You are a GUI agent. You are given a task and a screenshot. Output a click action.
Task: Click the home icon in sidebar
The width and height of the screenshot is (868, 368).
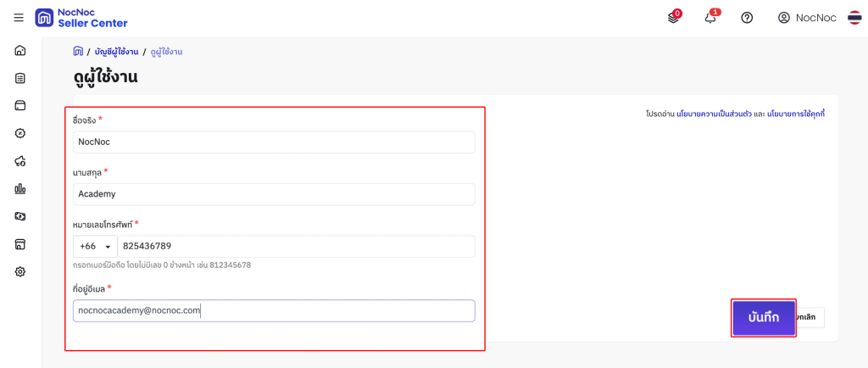[20, 50]
